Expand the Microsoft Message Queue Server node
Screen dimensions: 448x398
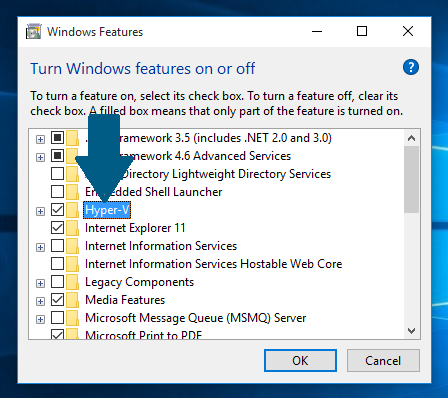[x=40, y=319]
